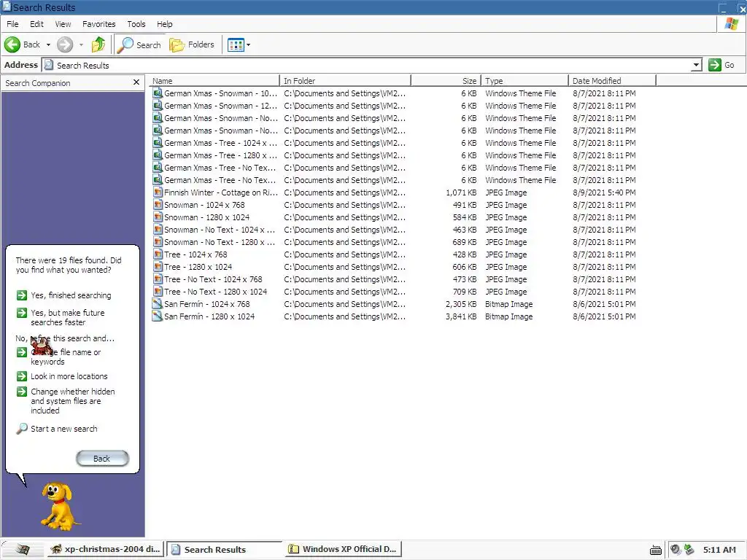Open the Tools menu
Image resolution: width=747 pixels, height=560 pixels.
click(136, 24)
